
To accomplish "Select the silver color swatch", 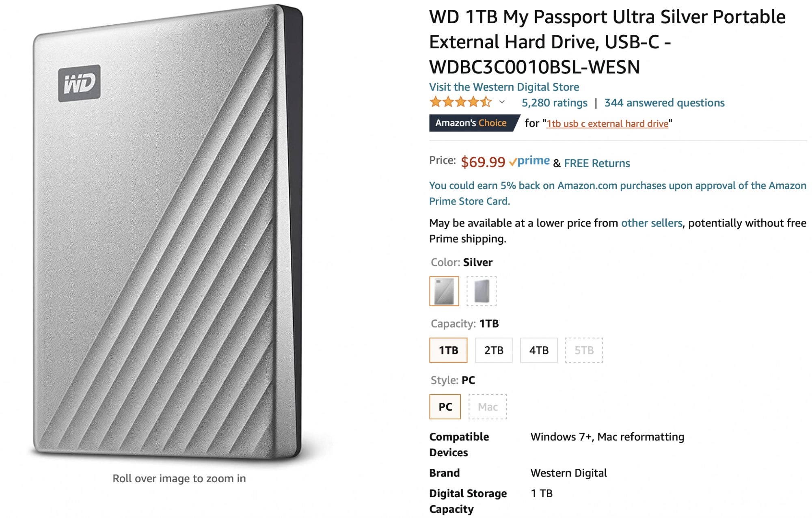I will [x=444, y=291].
